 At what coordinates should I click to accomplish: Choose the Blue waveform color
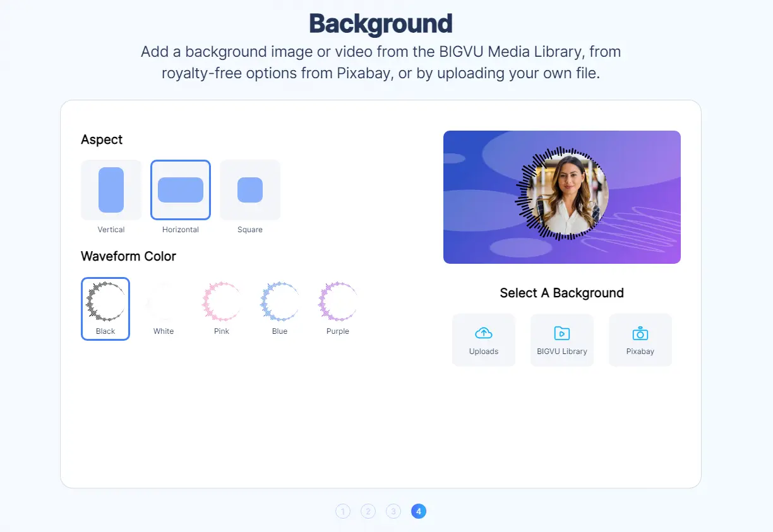tap(280, 309)
